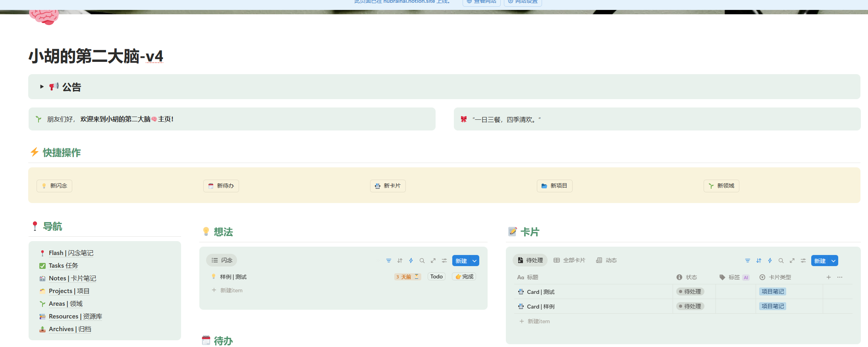868x347 pixels.
Task: Switch to the 全部卡片 view tab
Action: coord(569,260)
